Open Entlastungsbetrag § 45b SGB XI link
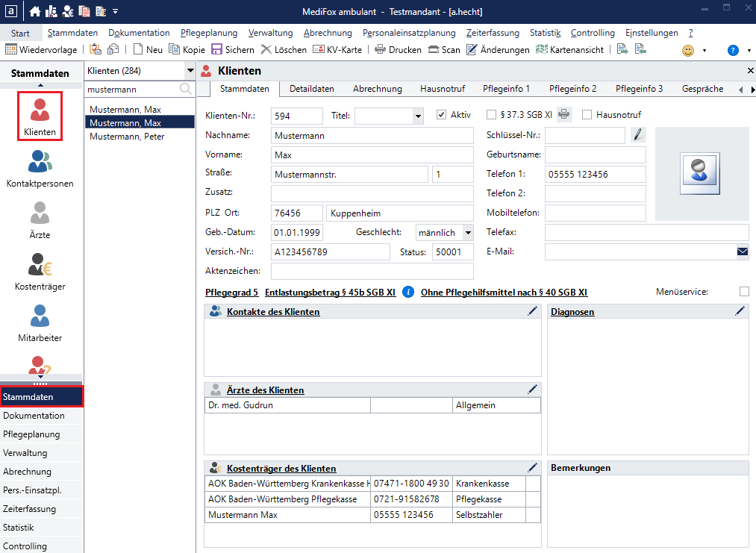 coord(330,292)
